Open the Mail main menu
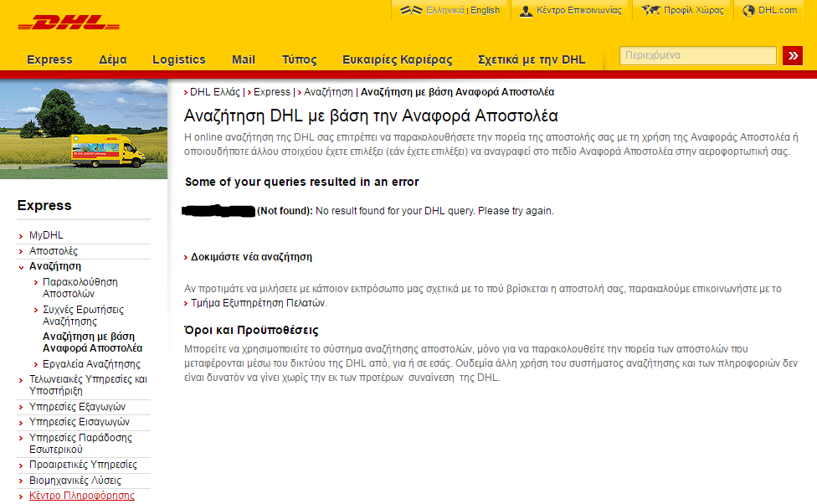817x504 pixels. click(244, 59)
